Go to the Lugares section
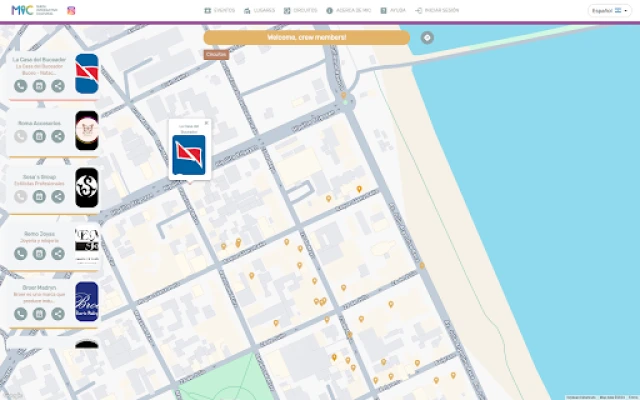The width and height of the screenshot is (640, 400). coord(259,11)
